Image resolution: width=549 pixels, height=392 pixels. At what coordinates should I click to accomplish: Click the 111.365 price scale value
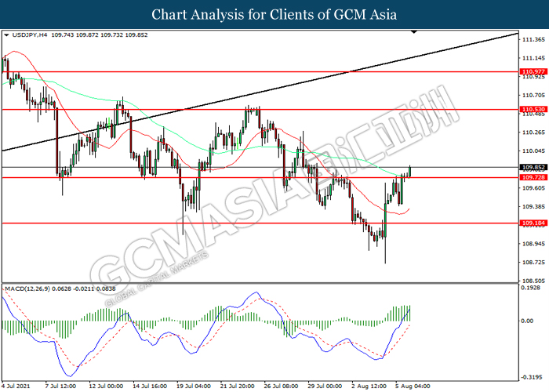(x=533, y=39)
